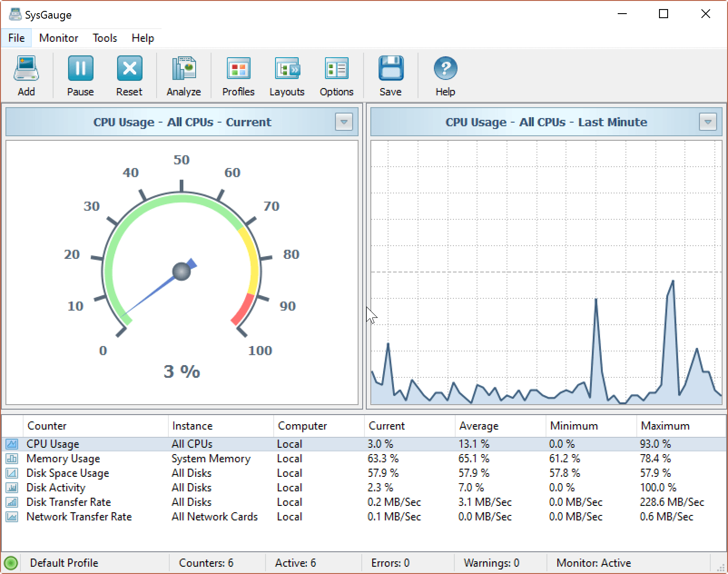This screenshot has height=574, width=728.
Task: Click the Disk Activity row icon
Action: coord(12,488)
